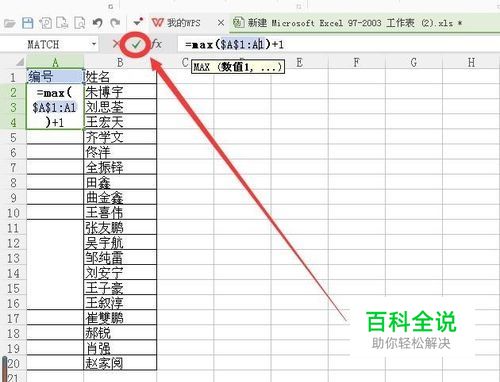Confirm formula with green checkmark
This screenshot has height=382, width=500.
pos(135,44)
